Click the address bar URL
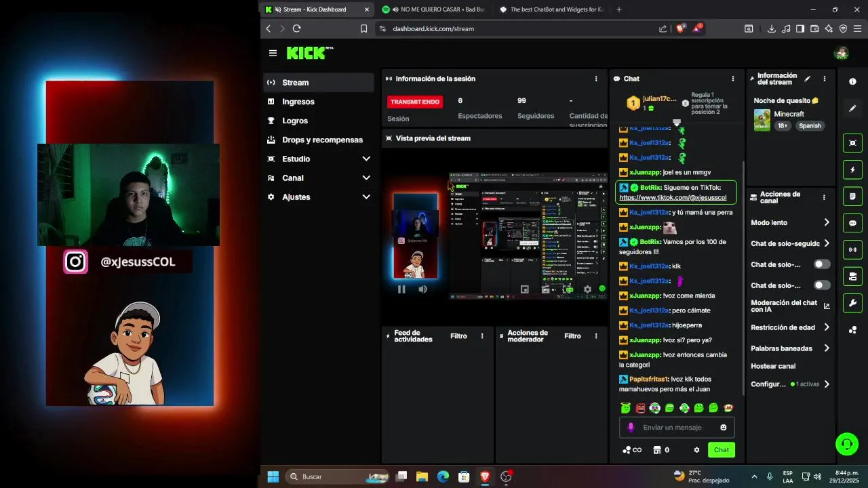The height and width of the screenshot is (488, 868). 433,28
